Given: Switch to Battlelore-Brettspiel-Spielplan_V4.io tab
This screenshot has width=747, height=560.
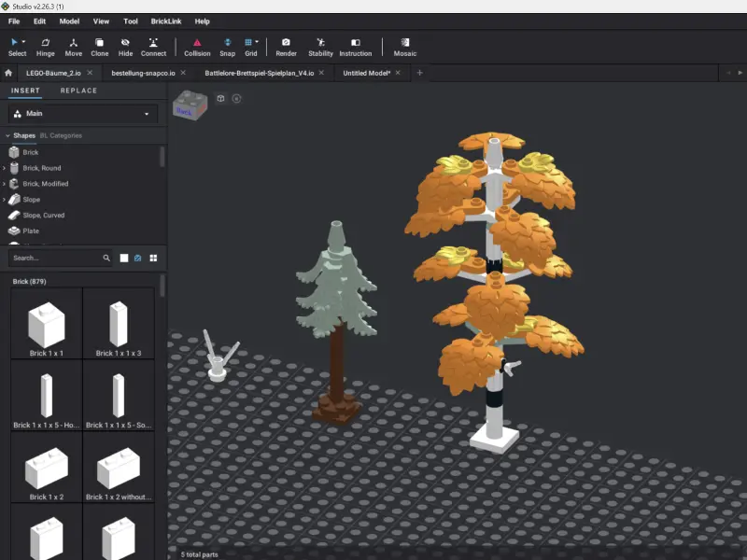Looking at the screenshot, I should pyautogui.click(x=259, y=73).
